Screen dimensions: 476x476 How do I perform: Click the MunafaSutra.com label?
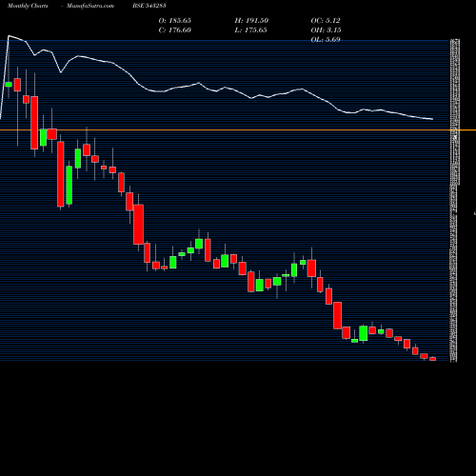coord(90,6)
